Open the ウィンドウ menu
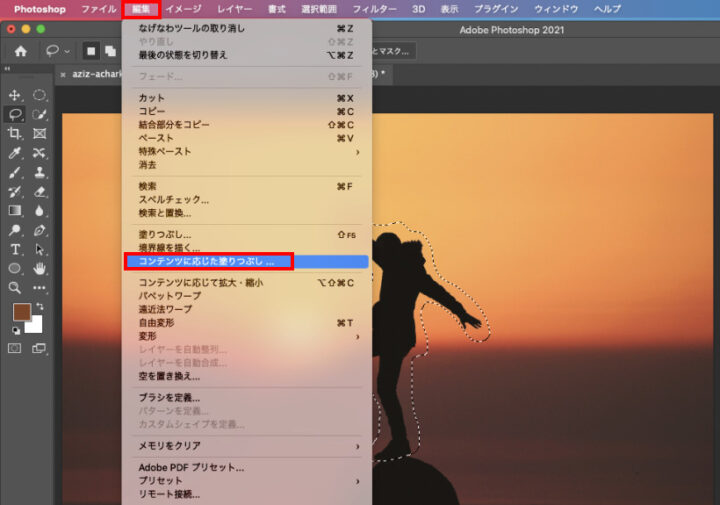The image size is (720, 505). pos(556,9)
